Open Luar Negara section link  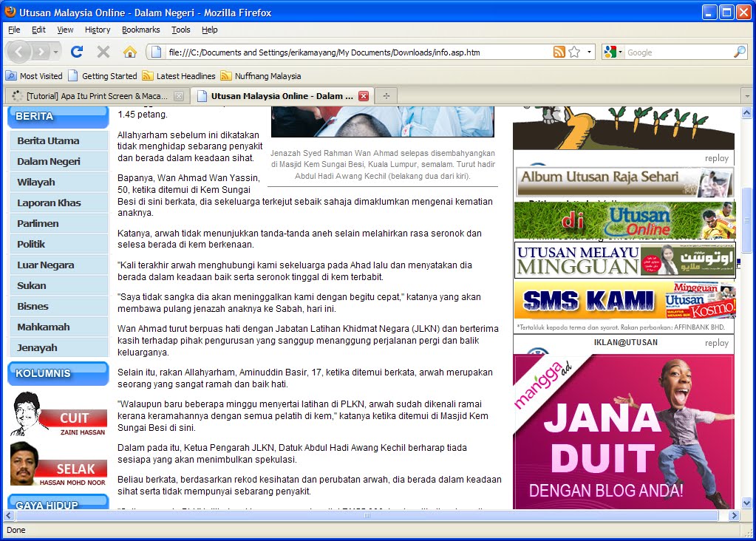59,265
